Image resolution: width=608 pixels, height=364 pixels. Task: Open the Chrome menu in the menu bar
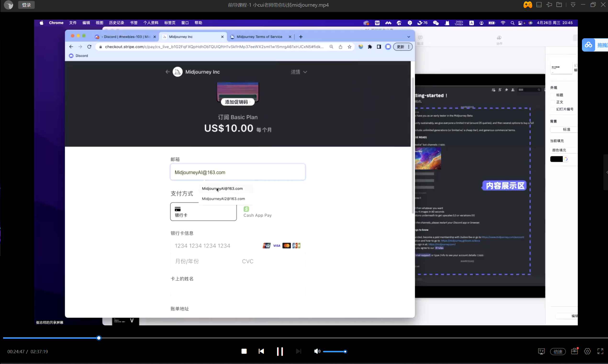(56, 23)
